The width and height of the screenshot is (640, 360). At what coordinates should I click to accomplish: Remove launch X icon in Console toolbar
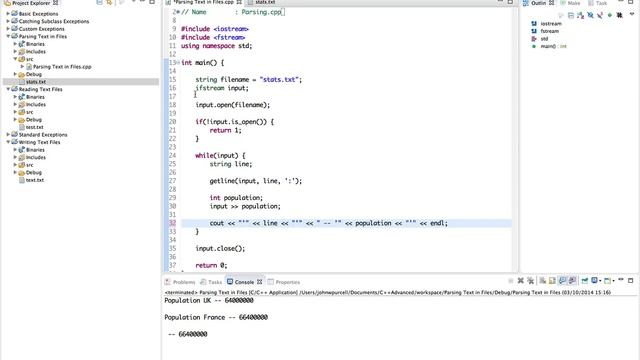521,280
